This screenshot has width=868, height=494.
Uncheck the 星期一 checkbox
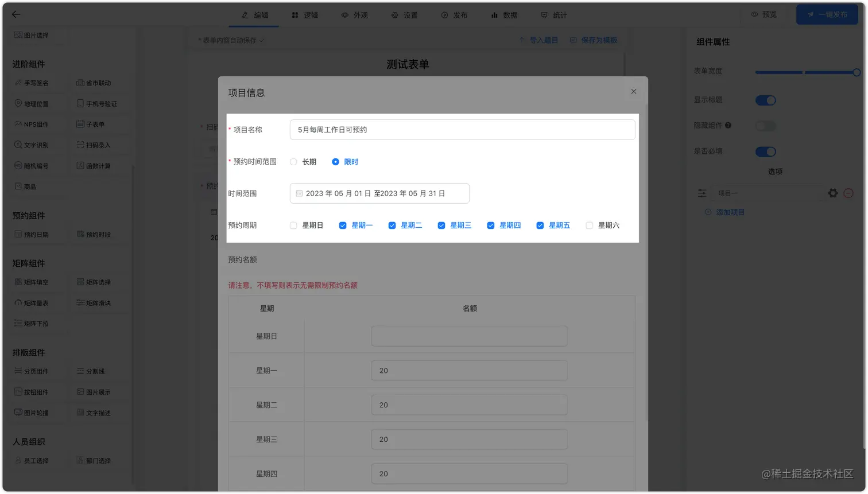coord(343,225)
